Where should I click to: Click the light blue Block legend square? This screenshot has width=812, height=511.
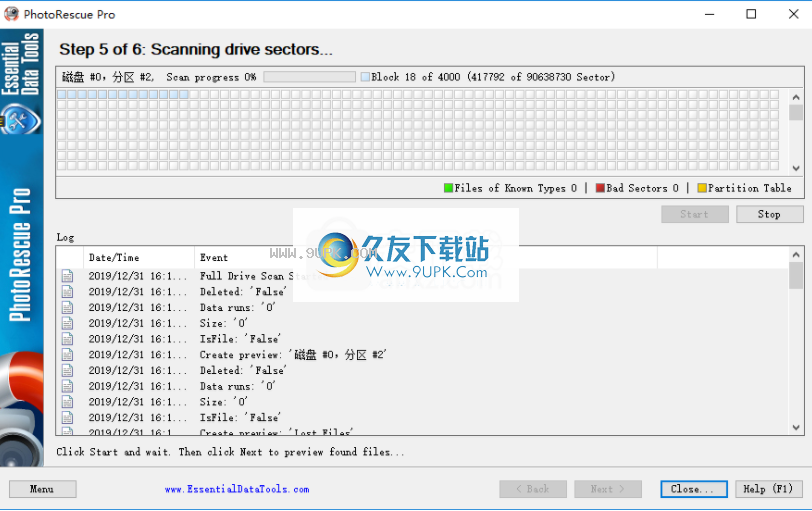(365, 77)
